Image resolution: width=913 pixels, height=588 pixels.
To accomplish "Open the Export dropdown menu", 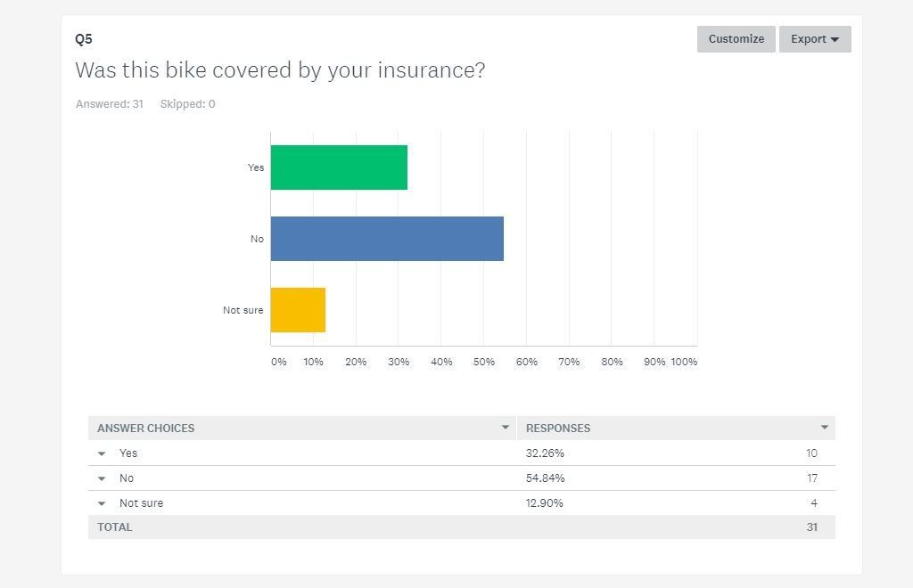I will (814, 39).
